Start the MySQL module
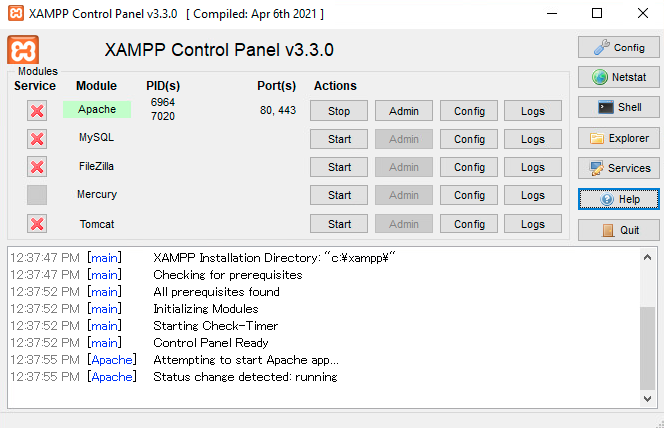 click(x=339, y=139)
